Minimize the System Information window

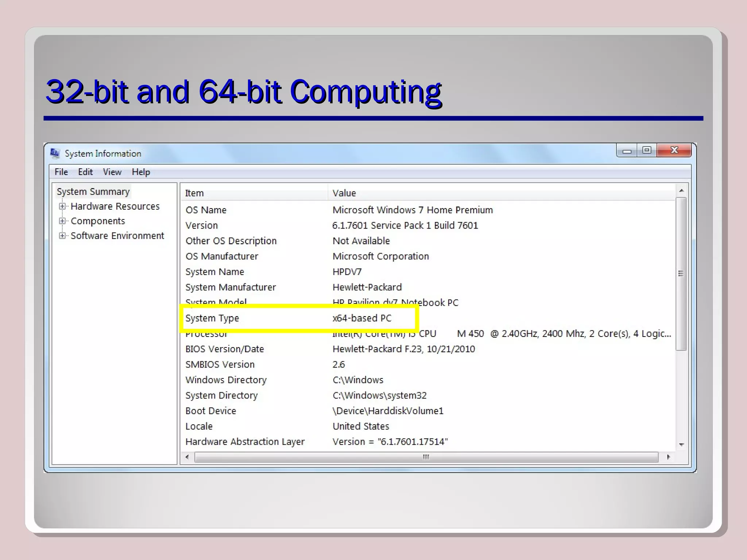point(627,151)
